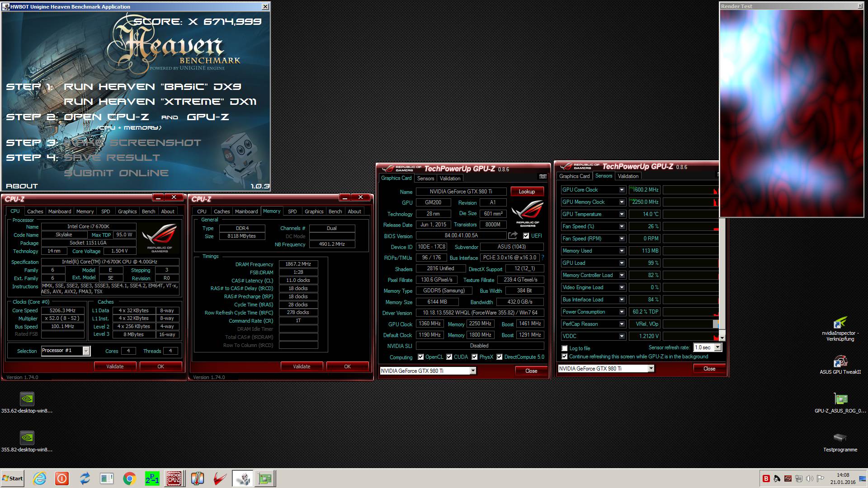This screenshot has height=488, width=868.
Task: Click ABOUT in Heaven benchmark window
Action: coord(22,186)
